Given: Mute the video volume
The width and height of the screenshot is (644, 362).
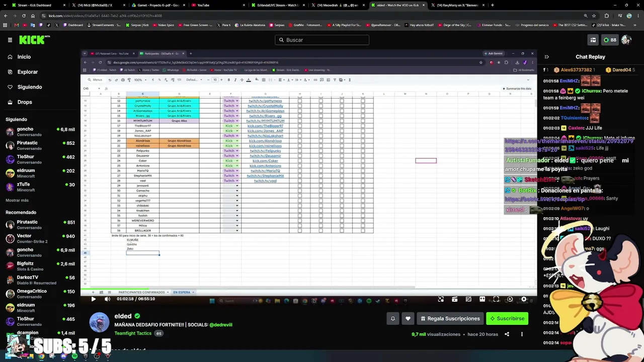Looking at the screenshot, I should coord(107,299).
